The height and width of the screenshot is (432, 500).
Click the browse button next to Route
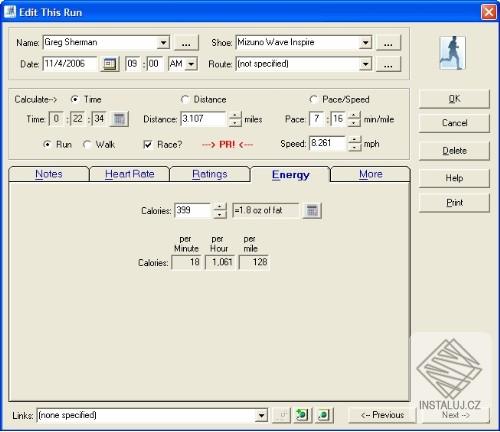388,64
